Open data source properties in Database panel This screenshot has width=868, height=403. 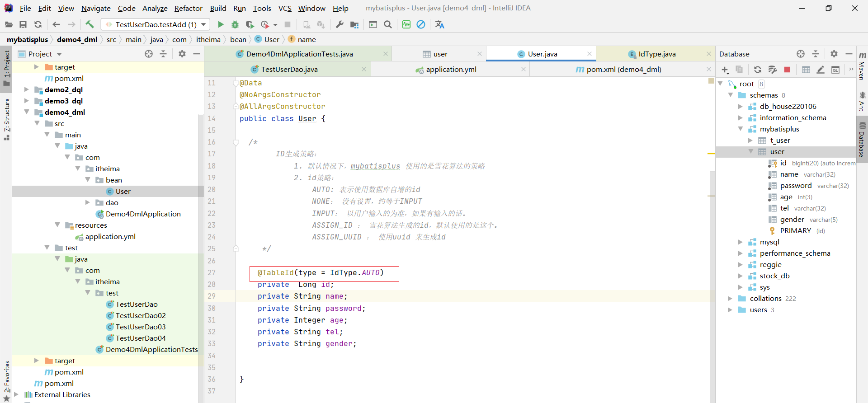click(x=773, y=70)
